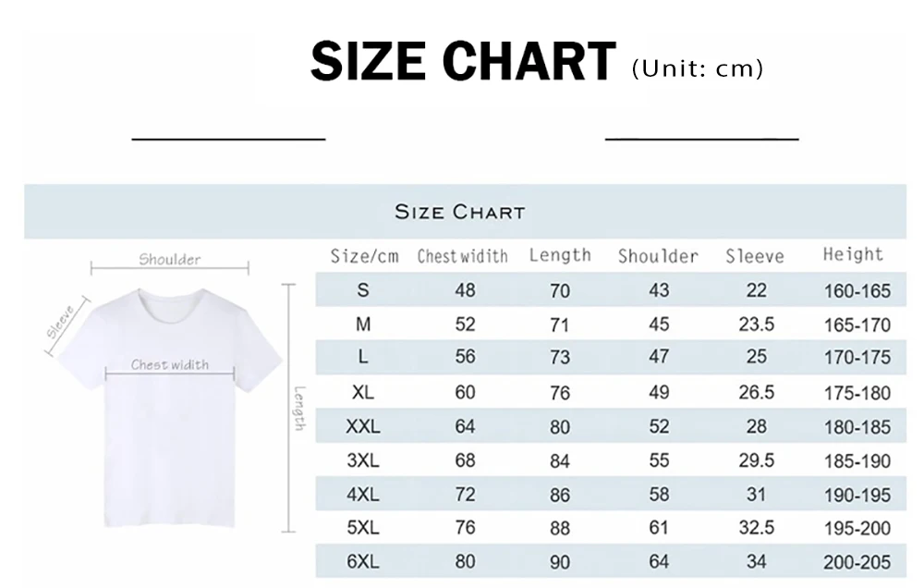Click the SIZE CHART main heading
The height and width of the screenshot is (588, 924).
462,61
